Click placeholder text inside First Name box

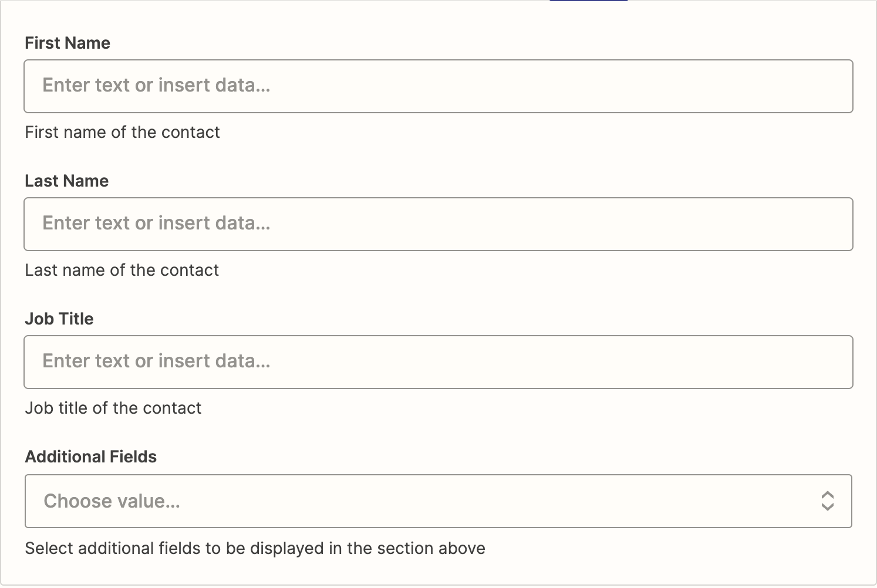(156, 85)
